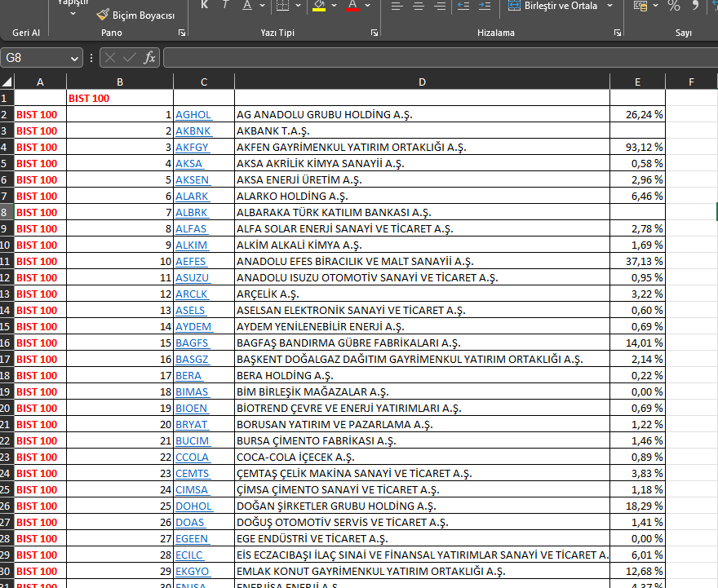Image resolution: width=718 pixels, height=588 pixels.
Task: Select cell COCA-COLA İÇECEK A.Ş.
Action: [x=422, y=458]
